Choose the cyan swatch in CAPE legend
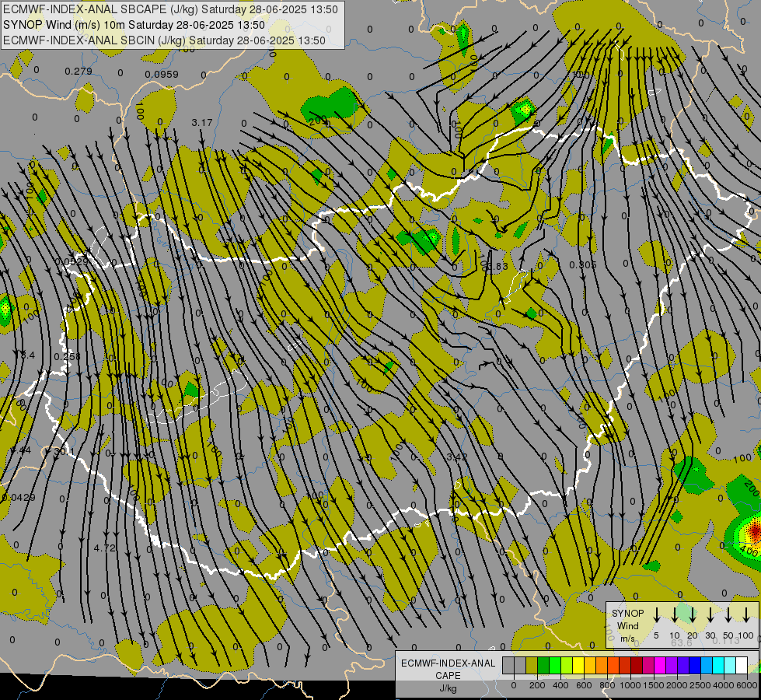This screenshot has width=761, height=700. [719, 665]
